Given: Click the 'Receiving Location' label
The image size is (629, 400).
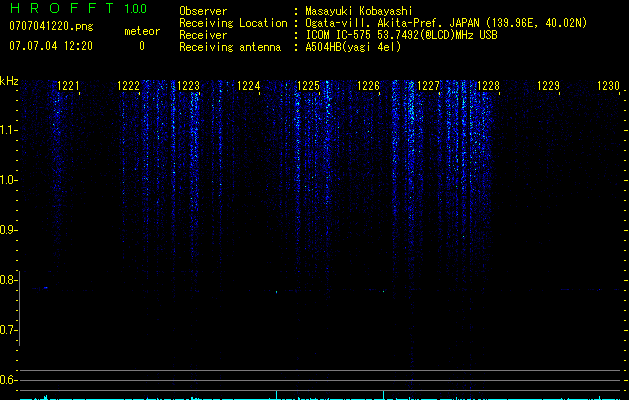Looking at the screenshot, I should tap(233, 23).
